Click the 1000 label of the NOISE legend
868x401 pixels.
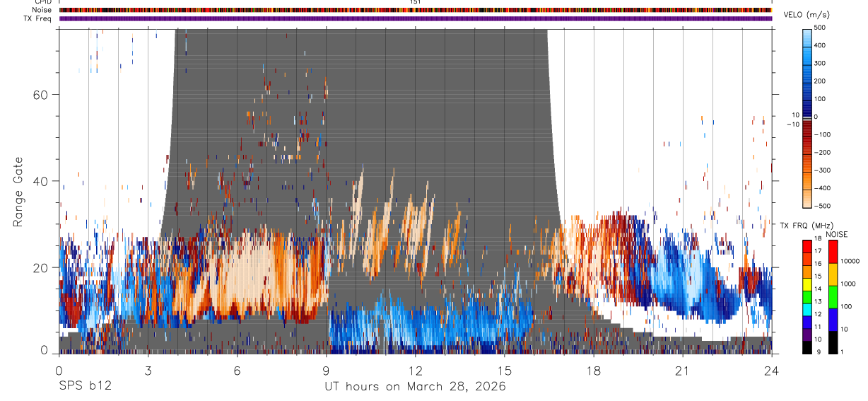coord(849,284)
